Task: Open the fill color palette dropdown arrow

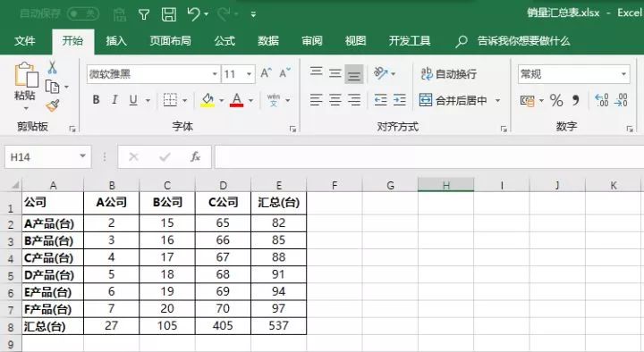Action: pyautogui.click(x=222, y=100)
